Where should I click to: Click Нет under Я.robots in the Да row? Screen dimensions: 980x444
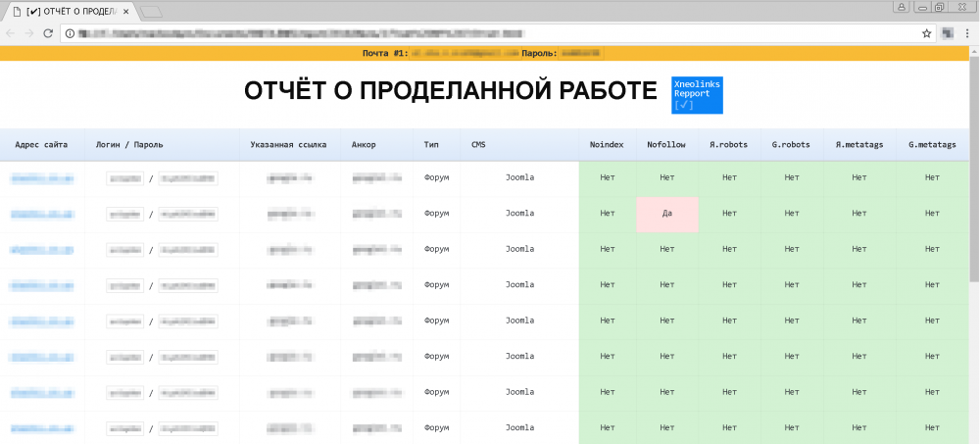click(x=729, y=214)
